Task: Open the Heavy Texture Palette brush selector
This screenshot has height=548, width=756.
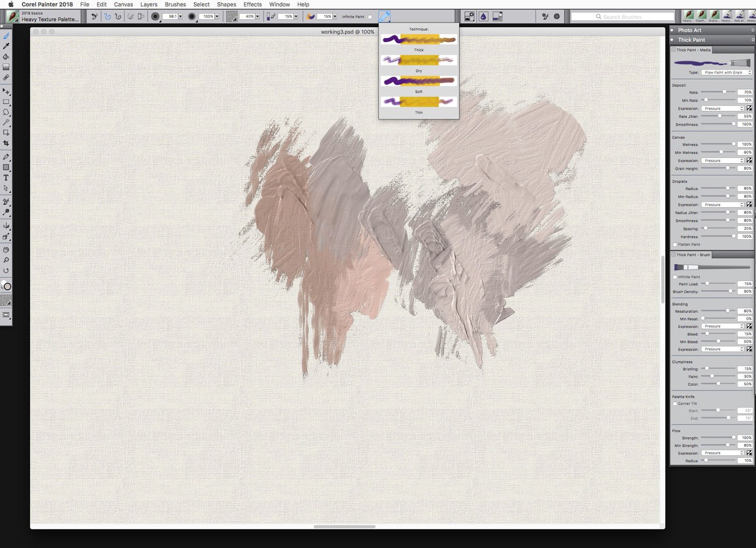Action: tap(43, 17)
